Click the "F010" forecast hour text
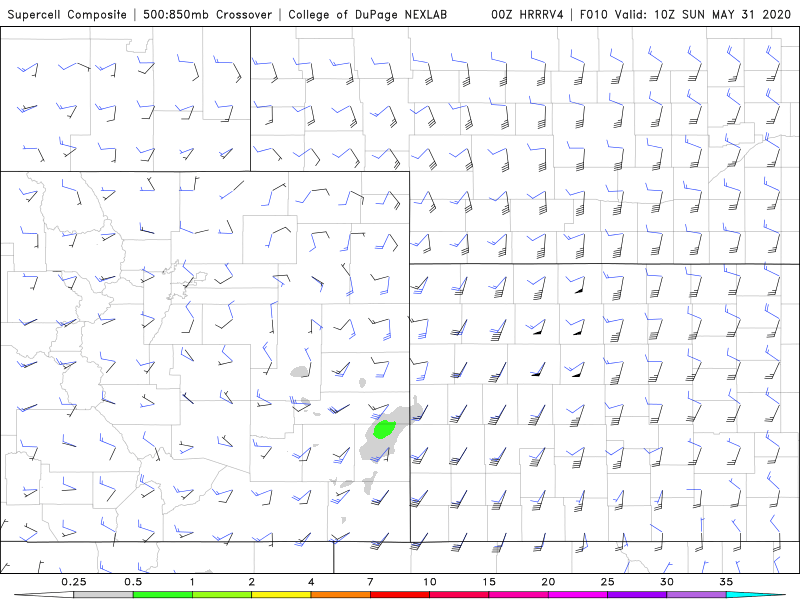Screen dimensions: 800x600 tap(593, 14)
